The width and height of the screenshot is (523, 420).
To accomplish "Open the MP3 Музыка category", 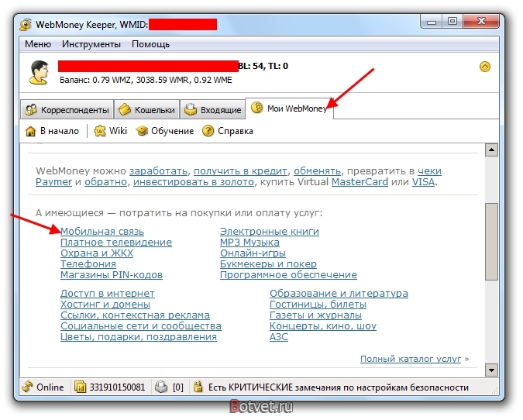I will coord(249,243).
